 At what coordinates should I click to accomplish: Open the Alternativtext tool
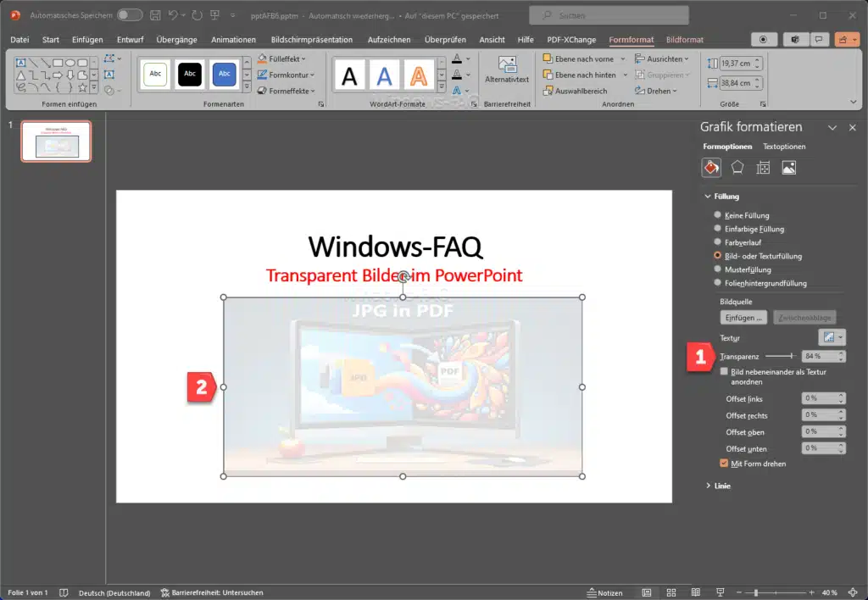tap(507, 70)
